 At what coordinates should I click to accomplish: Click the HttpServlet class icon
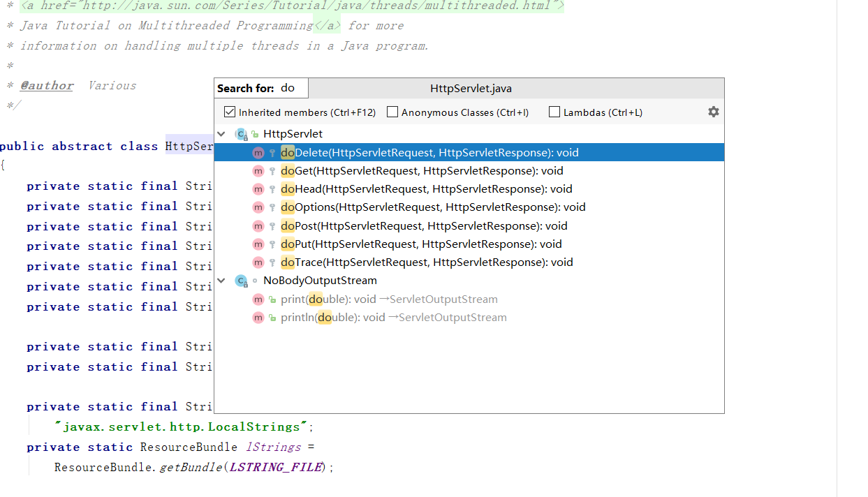[x=242, y=134]
